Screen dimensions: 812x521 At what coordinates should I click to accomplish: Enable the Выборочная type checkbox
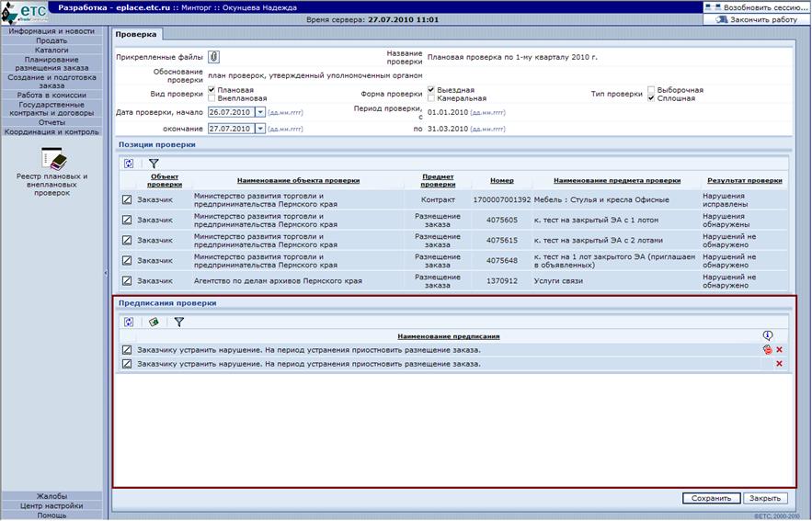(x=651, y=90)
